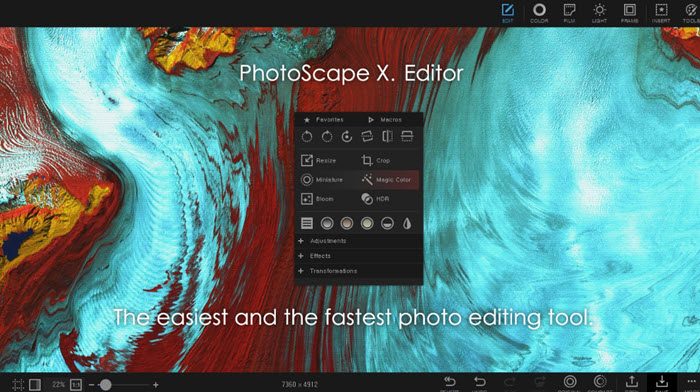Expand the Effects section
700x392 pixels.
click(x=358, y=256)
